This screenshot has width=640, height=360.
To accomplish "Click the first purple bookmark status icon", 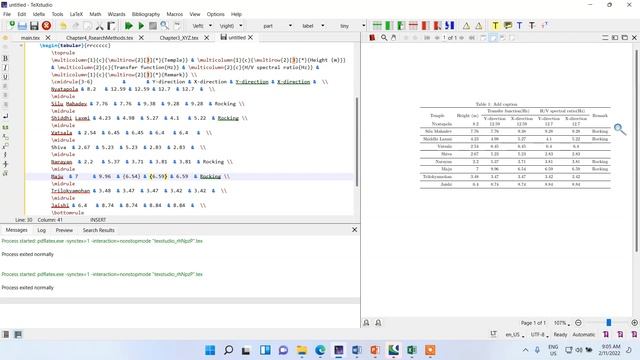I will pyautogui.click(x=606, y=334).
